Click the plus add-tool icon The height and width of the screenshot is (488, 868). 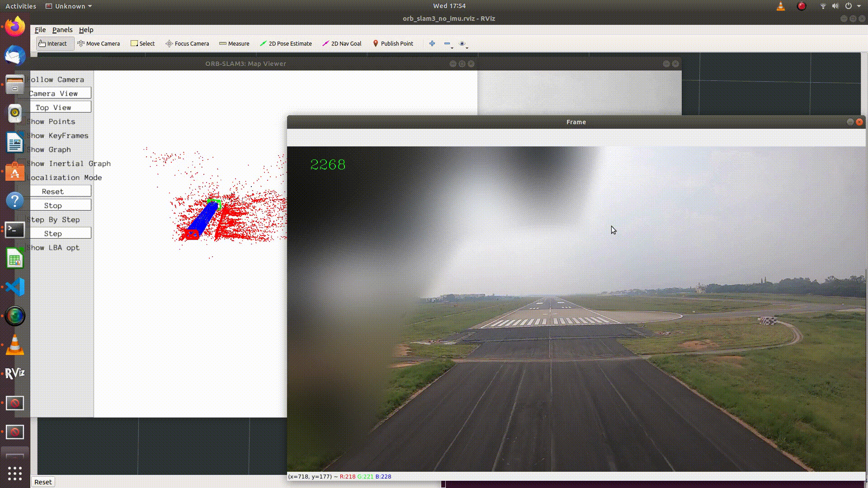[x=432, y=44]
